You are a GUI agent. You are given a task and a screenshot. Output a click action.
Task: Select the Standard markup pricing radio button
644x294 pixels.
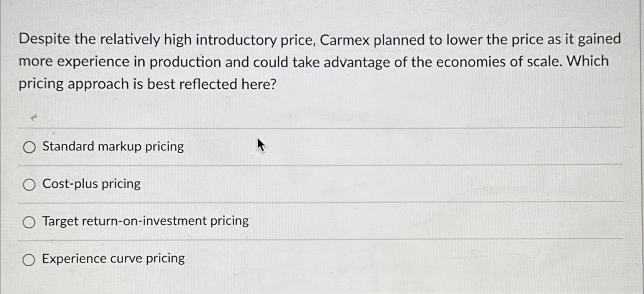coord(29,147)
